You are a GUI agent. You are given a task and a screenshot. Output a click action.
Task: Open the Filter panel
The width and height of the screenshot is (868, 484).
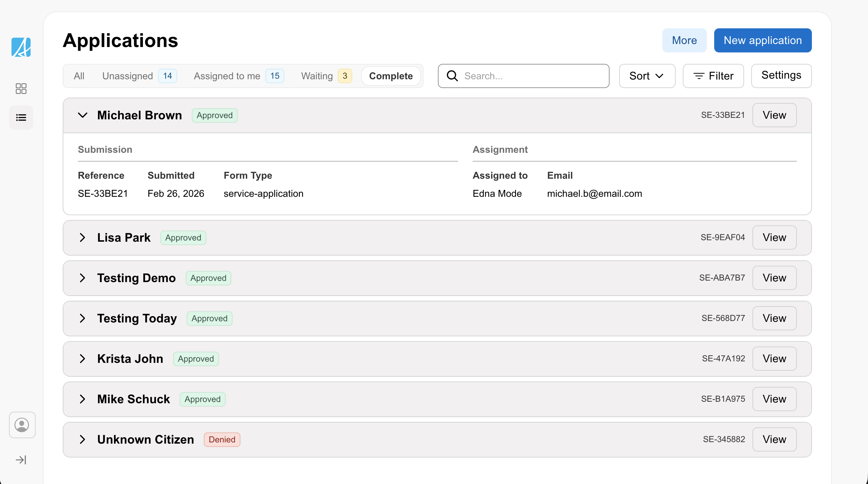click(713, 76)
